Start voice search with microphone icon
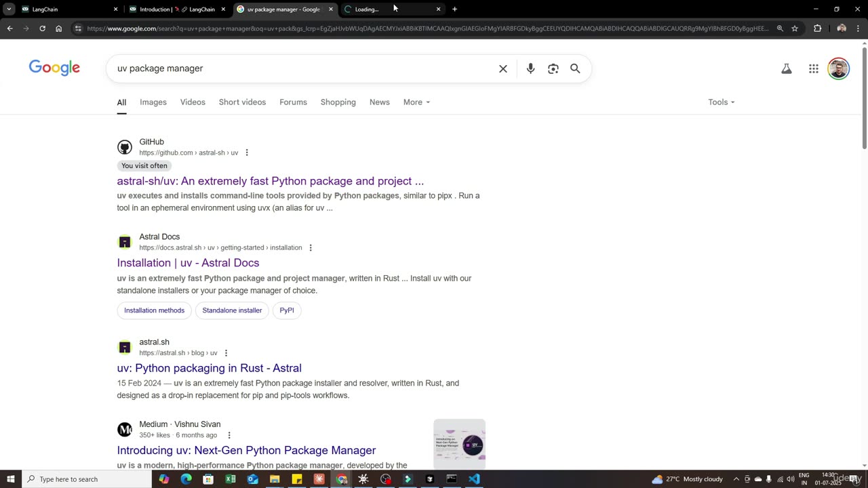The width and height of the screenshot is (868, 488). [530, 68]
